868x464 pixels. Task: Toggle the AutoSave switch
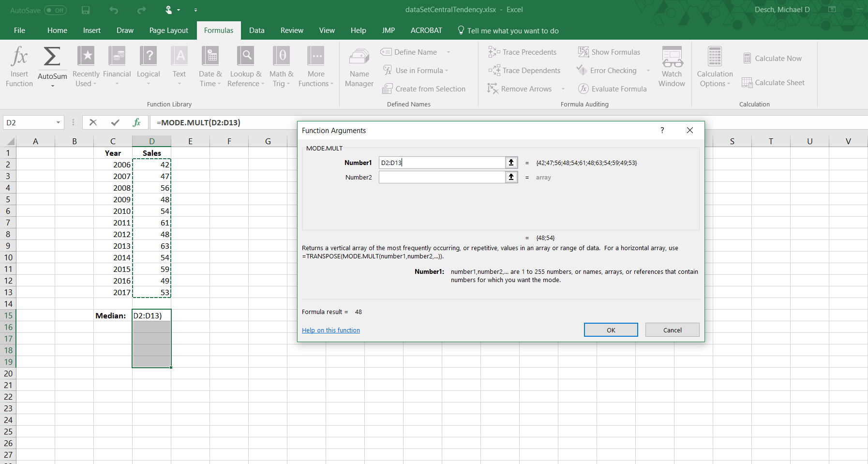pyautogui.click(x=55, y=10)
